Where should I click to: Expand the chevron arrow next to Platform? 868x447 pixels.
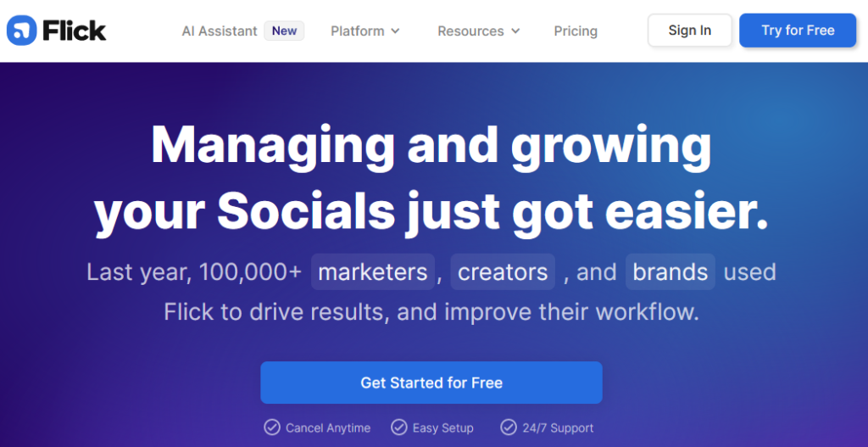tap(395, 31)
